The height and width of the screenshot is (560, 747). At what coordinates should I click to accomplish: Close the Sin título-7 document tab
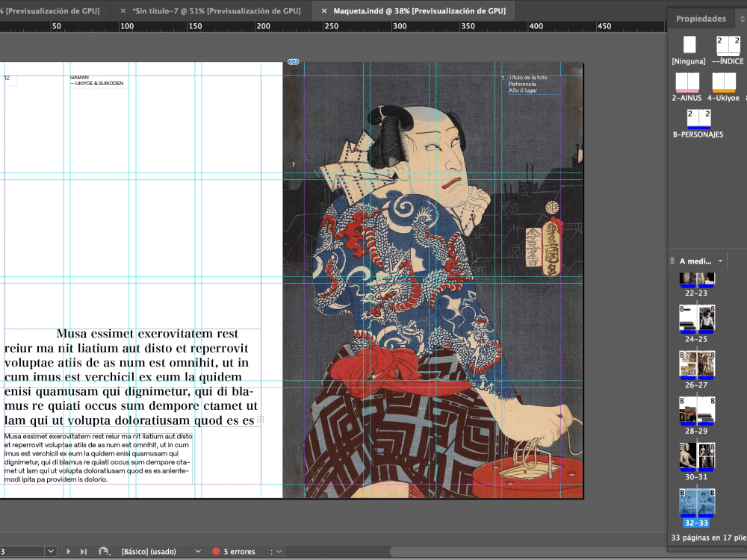point(123,10)
